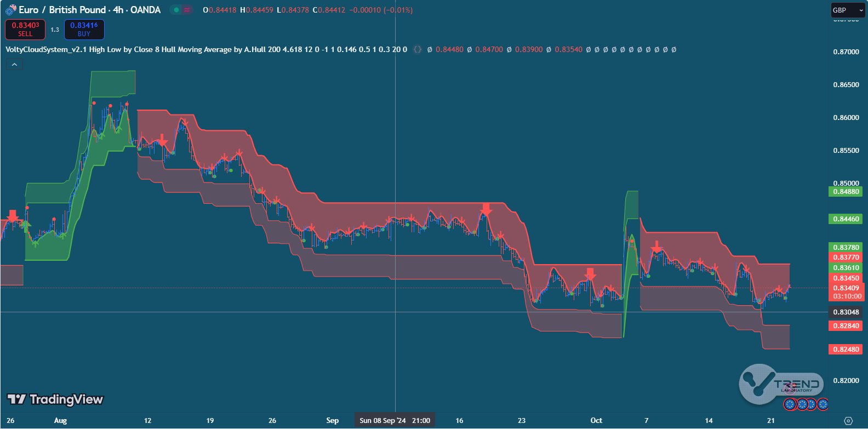Click the blue BUY 0.83416 button

84,30
